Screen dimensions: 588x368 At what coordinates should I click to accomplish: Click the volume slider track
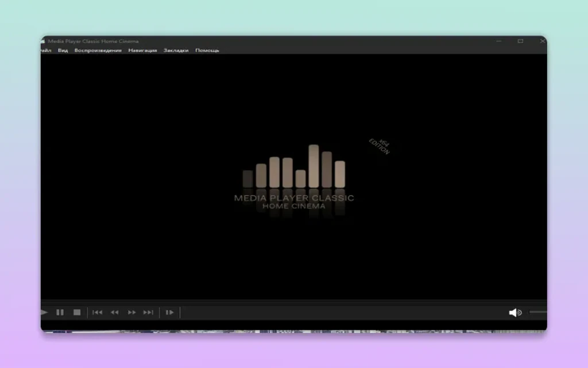click(537, 312)
